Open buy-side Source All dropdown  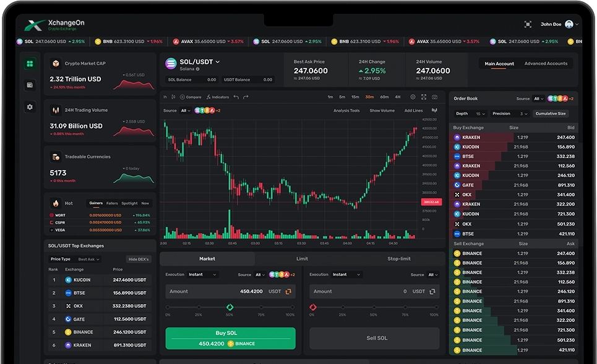[260, 274]
